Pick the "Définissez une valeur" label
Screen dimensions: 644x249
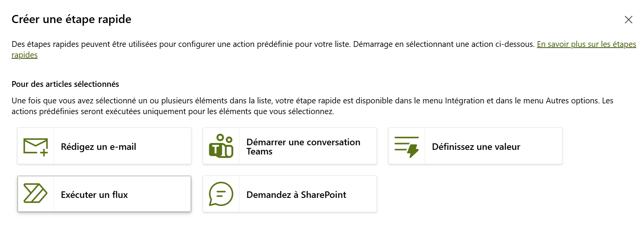pos(476,147)
